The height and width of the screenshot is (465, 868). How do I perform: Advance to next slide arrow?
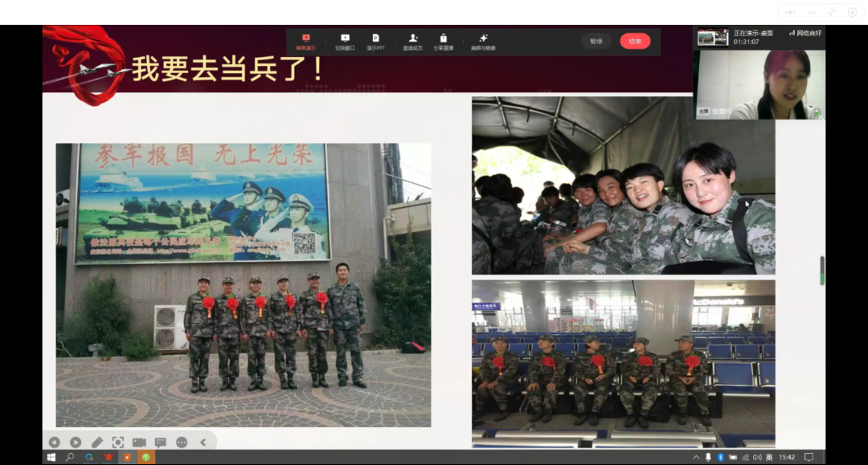point(76,442)
